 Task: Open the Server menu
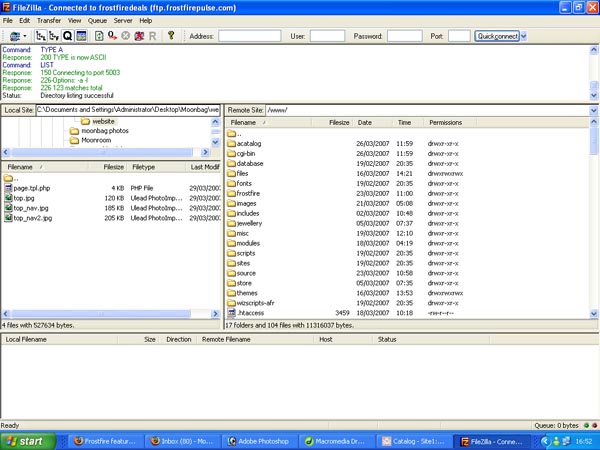tap(123, 20)
